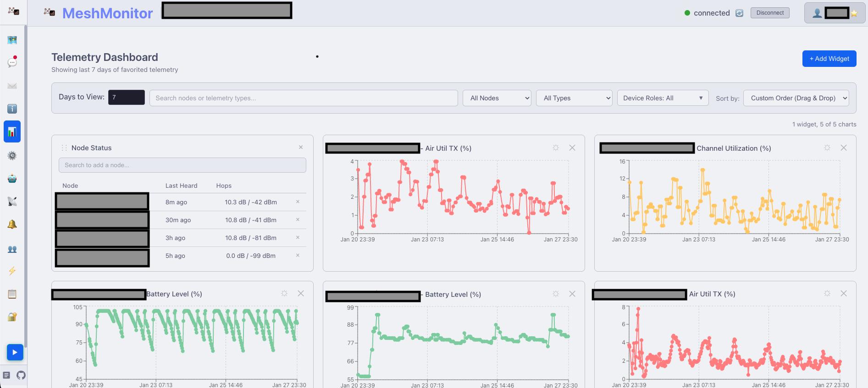Open the All Types filter dropdown
Viewport: 868px width, 388px height.
(x=574, y=98)
